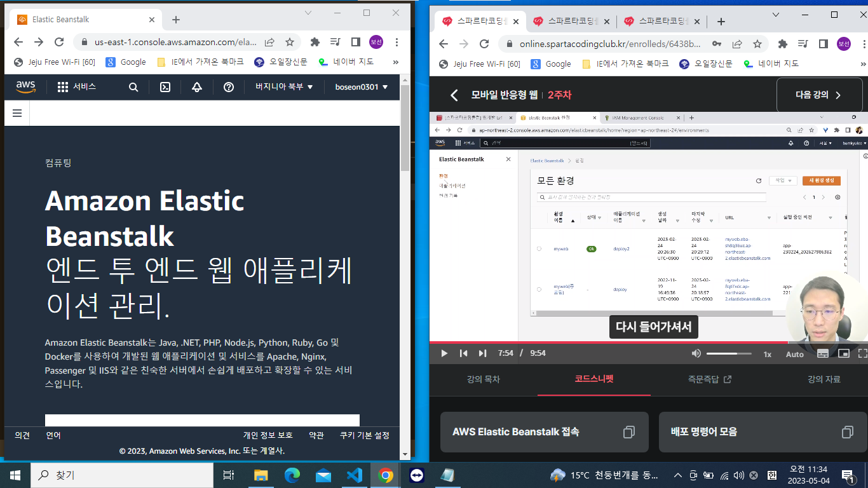Open AWS CloudShell icon in console header
Screen dimensions: 868x488
(165, 87)
